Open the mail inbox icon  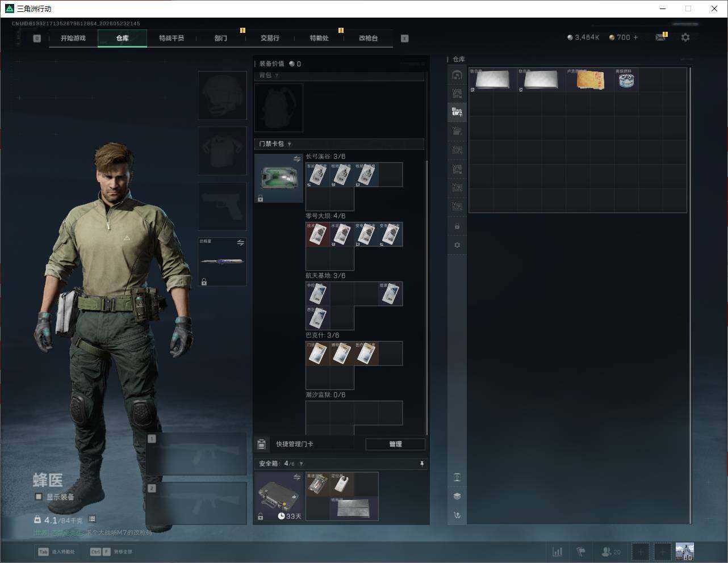tap(660, 37)
